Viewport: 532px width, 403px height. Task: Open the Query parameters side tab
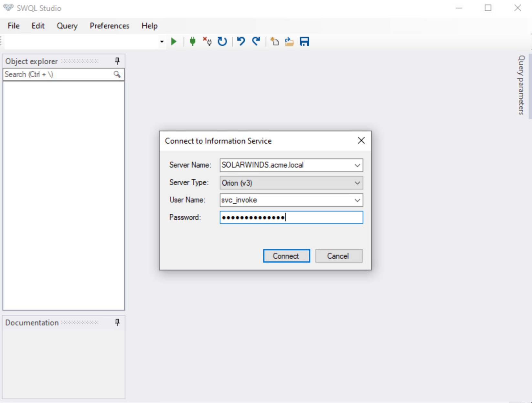521,85
